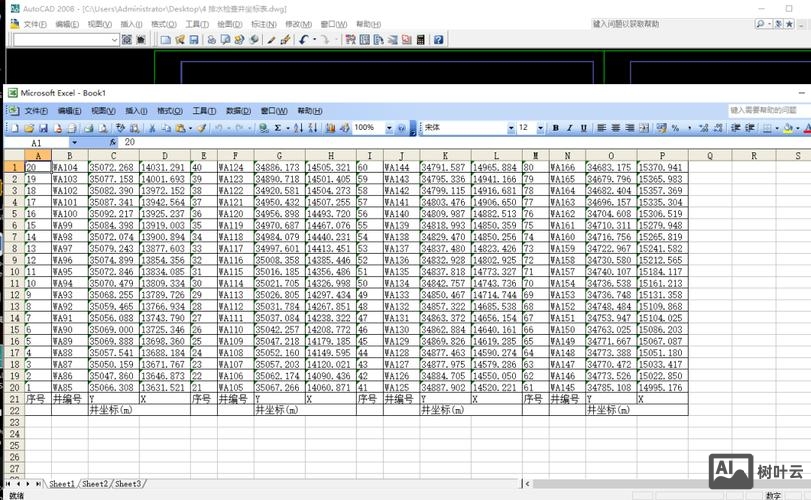Toggle Underline formatting

pos(584,128)
